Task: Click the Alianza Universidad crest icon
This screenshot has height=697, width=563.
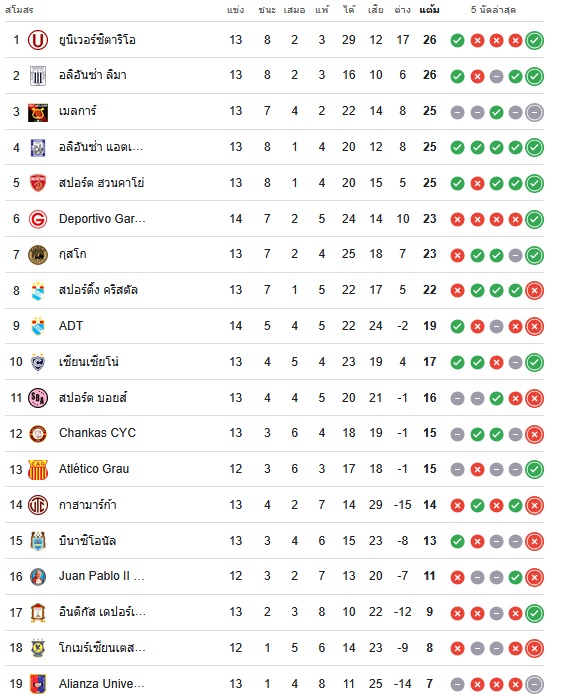Action: (38, 684)
